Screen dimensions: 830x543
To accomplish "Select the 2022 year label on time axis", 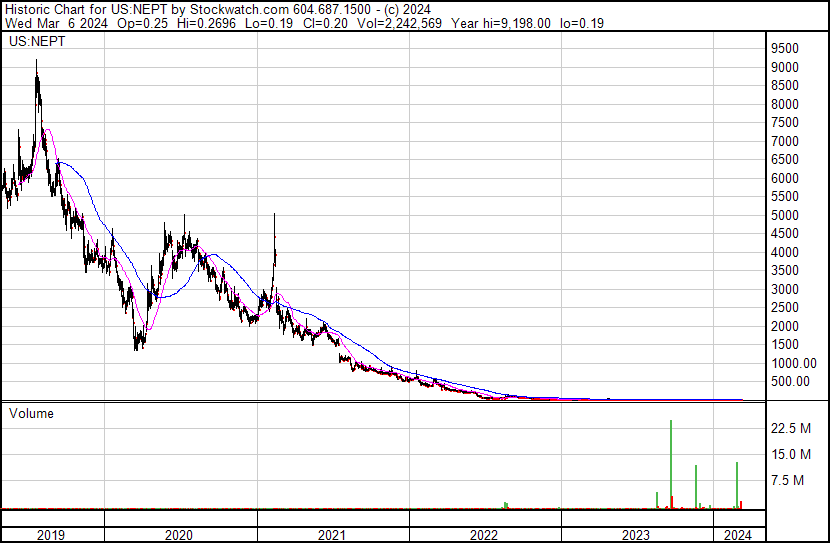I will (x=484, y=535).
